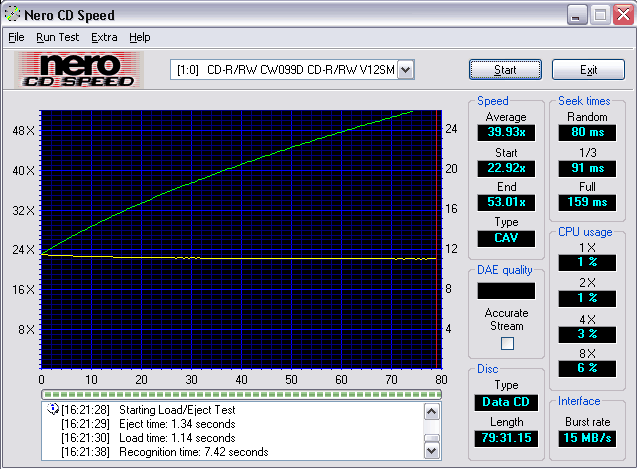Click the disc Type value Data CD

tap(506, 402)
